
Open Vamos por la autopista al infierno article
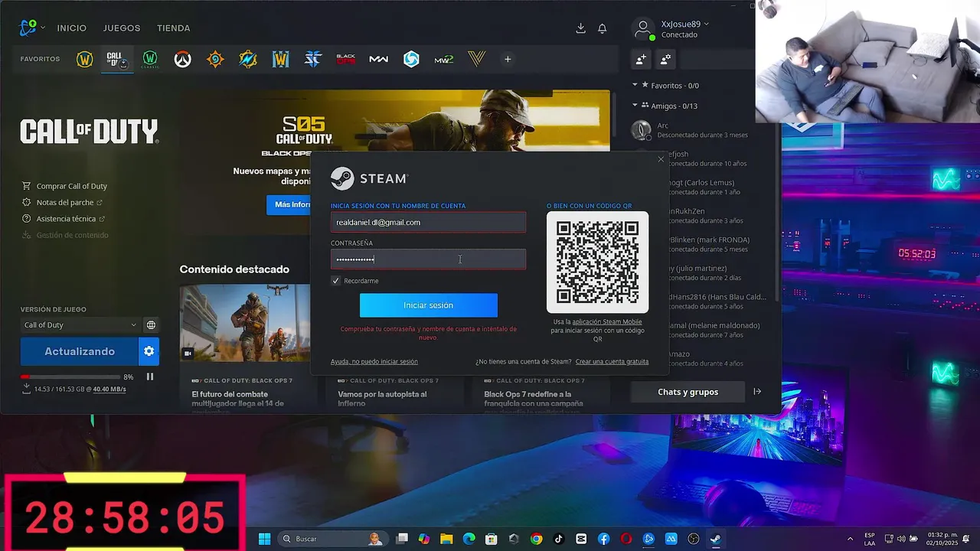point(382,399)
